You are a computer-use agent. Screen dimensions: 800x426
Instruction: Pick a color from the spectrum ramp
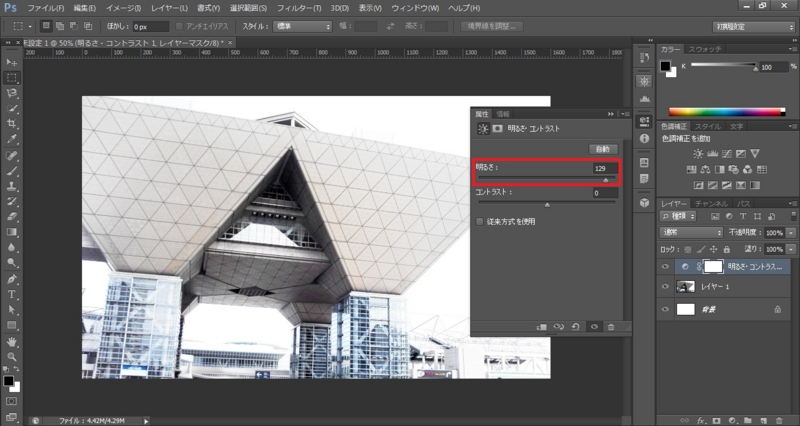click(x=727, y=112)
